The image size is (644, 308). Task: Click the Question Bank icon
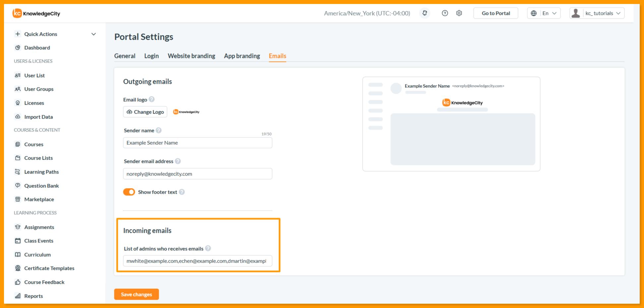click(18, 185)
